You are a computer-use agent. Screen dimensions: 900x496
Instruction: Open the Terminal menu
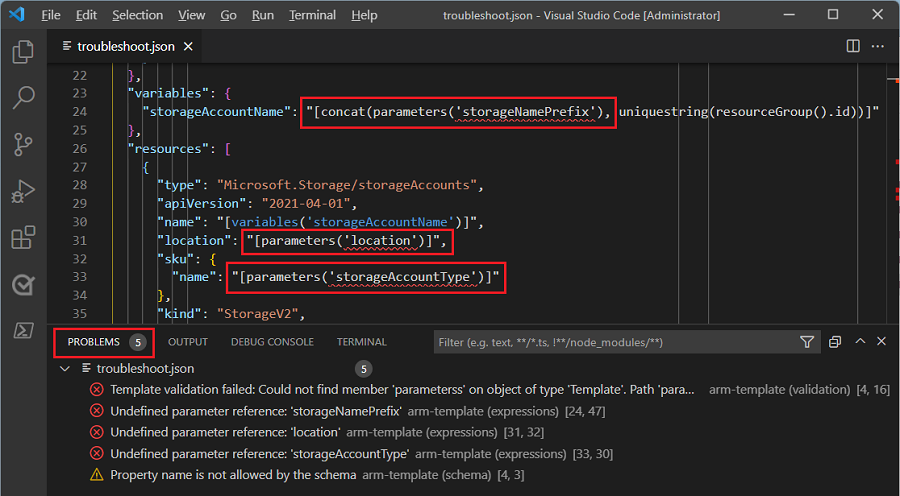(x=312, y=15)
